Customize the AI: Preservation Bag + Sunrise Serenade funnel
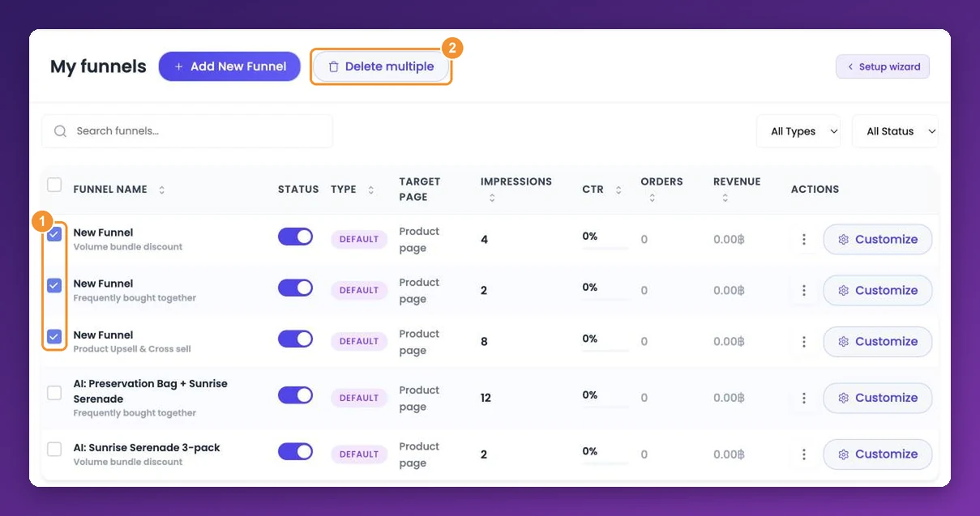This screenshot has height=516, width=980. 878,398
